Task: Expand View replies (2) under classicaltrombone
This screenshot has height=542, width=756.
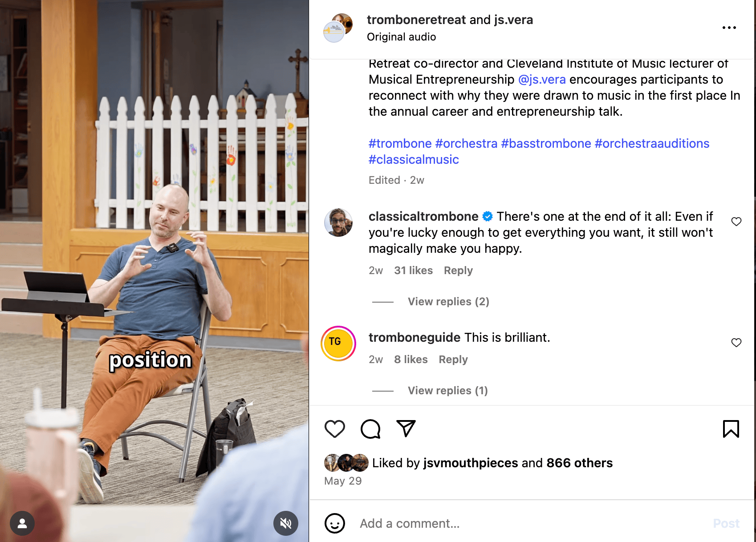Action: click(448, 302)
